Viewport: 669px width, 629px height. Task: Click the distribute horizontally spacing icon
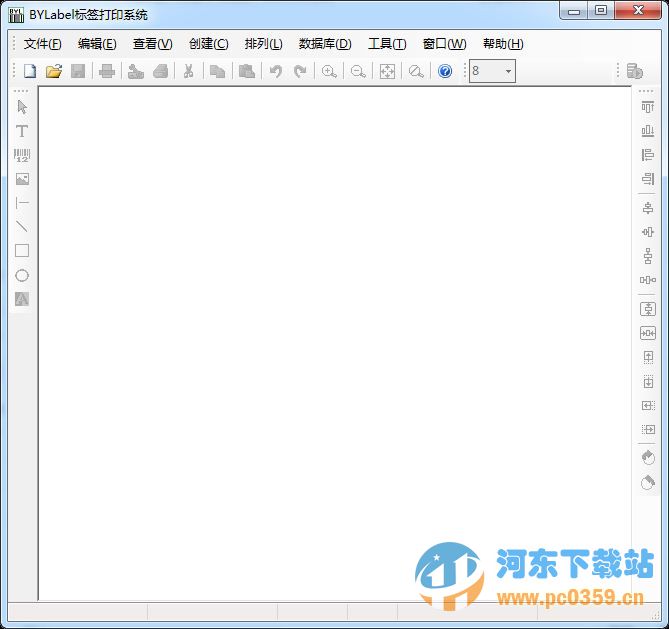click(x=648, y=280)
